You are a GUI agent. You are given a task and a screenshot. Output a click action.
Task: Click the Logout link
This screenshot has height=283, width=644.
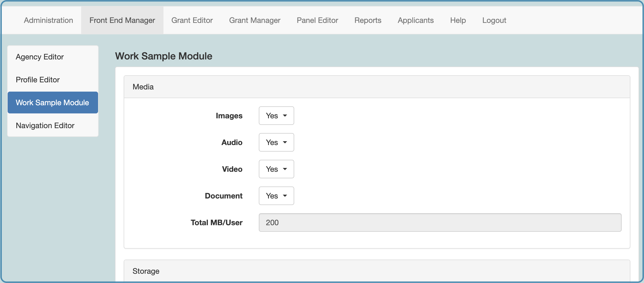[x=494, y=20]
